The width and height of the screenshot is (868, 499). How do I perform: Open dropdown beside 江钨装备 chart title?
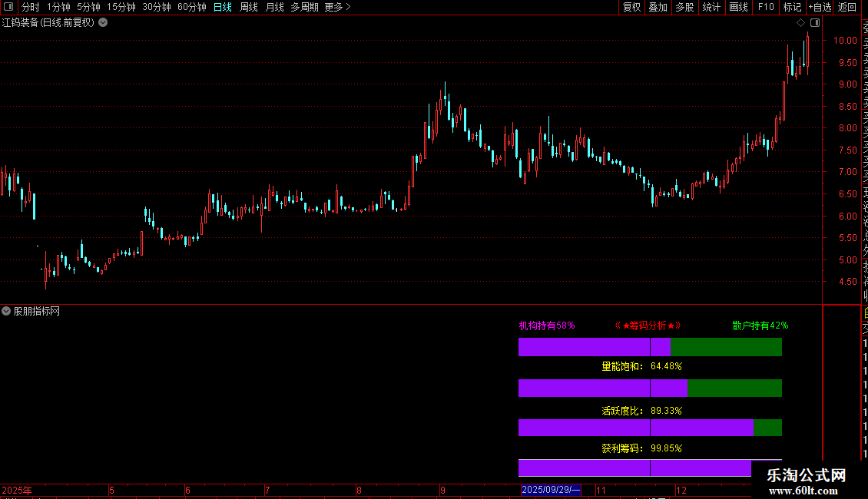pos(103,23)
